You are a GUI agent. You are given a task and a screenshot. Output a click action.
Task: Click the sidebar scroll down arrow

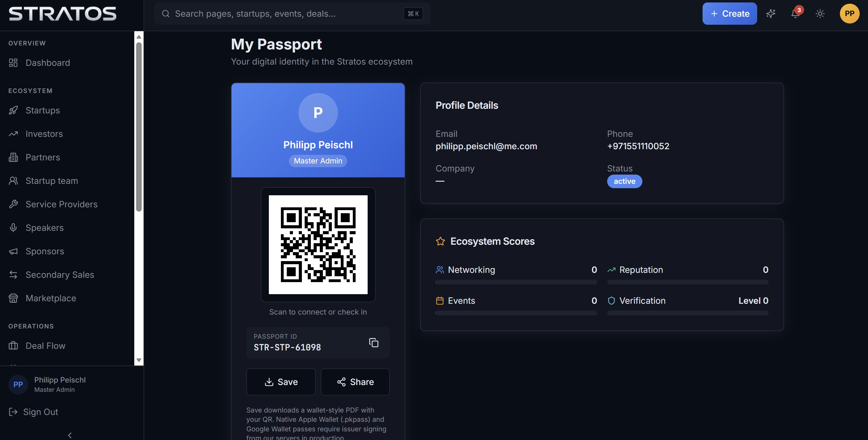(139, 360)
